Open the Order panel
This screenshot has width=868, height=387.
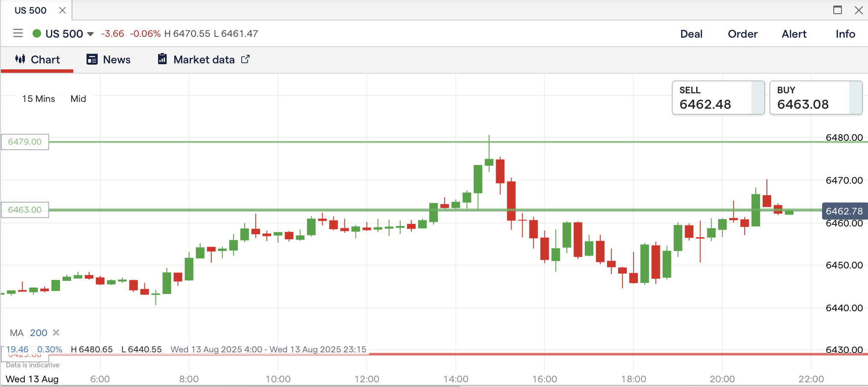(x=742, y=34)
